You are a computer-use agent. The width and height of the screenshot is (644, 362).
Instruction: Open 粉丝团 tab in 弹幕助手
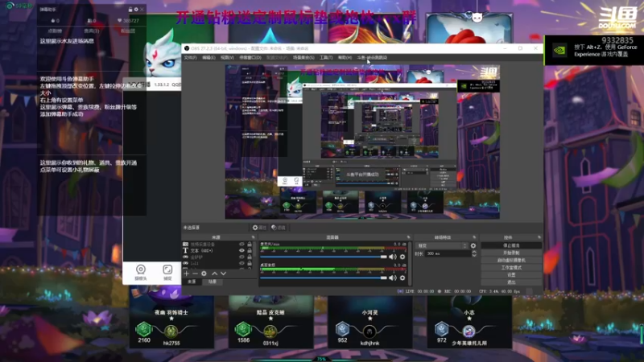coord(128,31)
